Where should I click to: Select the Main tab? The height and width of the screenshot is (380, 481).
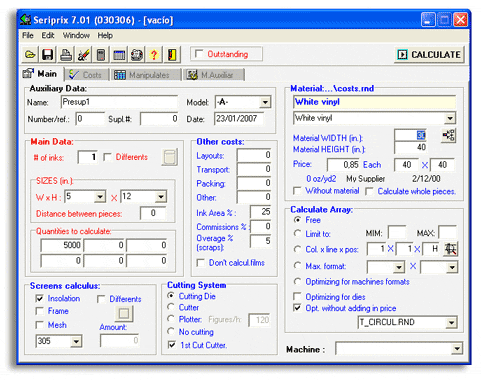coord(41,74)
